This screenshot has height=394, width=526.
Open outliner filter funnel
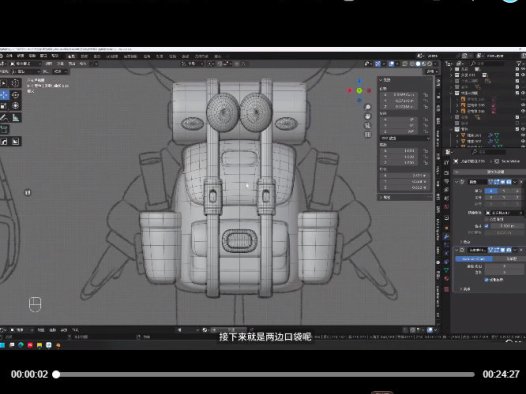click(519, 63)
